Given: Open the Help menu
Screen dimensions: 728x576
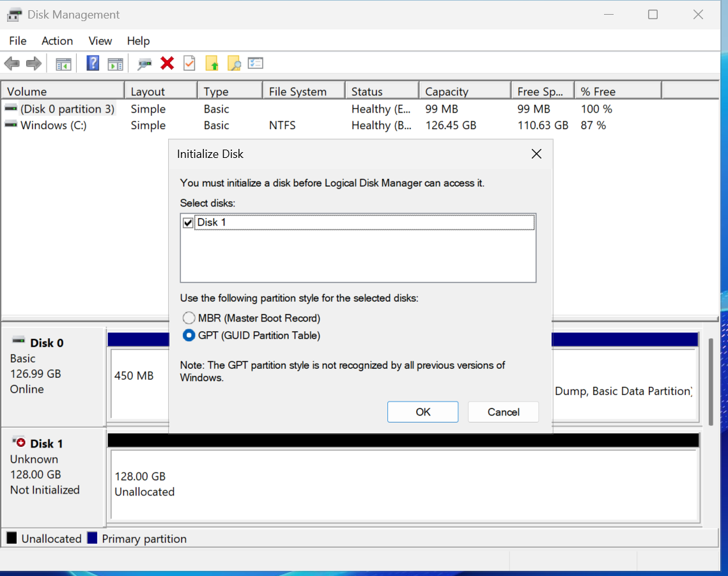Looking at the screenshot, I should point(138,41).
